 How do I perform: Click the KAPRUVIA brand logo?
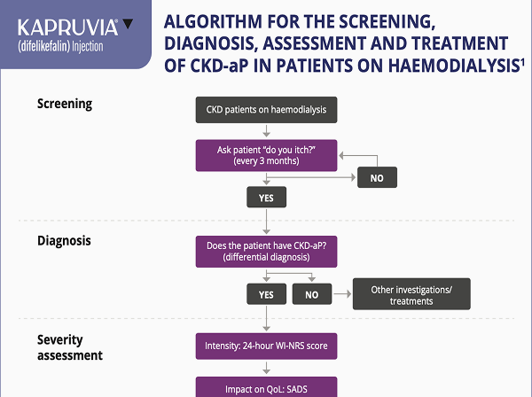(62, 27)
